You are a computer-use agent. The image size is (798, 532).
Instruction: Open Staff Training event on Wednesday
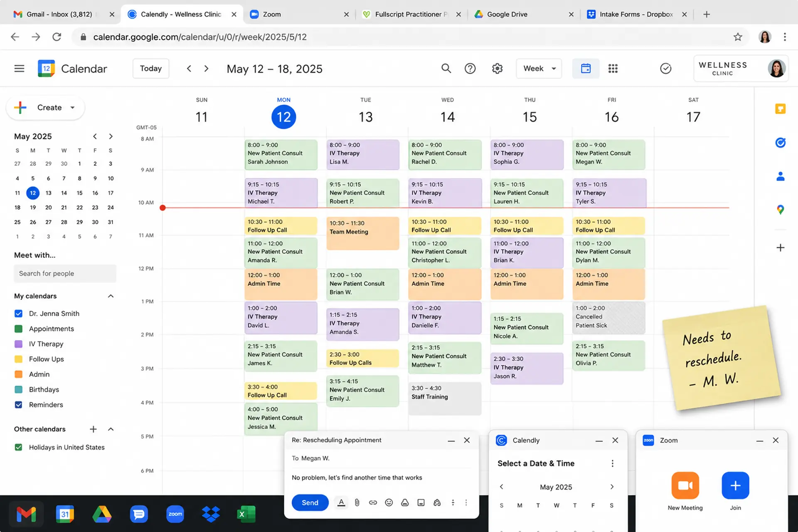445,398
